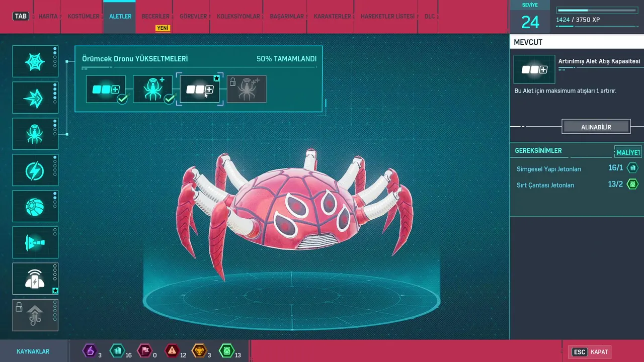Select the Trip Mine gadget icon
Viewport: 644px width, 362px height.
pos(35,242)
